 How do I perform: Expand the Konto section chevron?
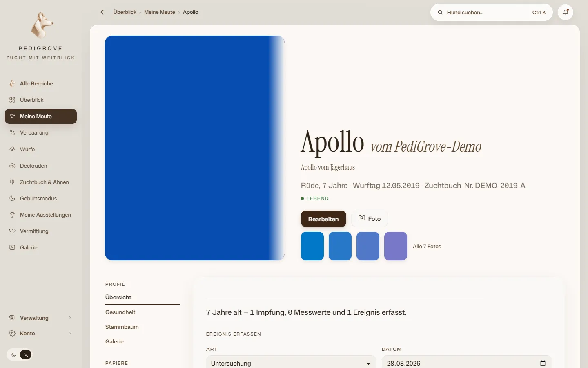(70, 333)
